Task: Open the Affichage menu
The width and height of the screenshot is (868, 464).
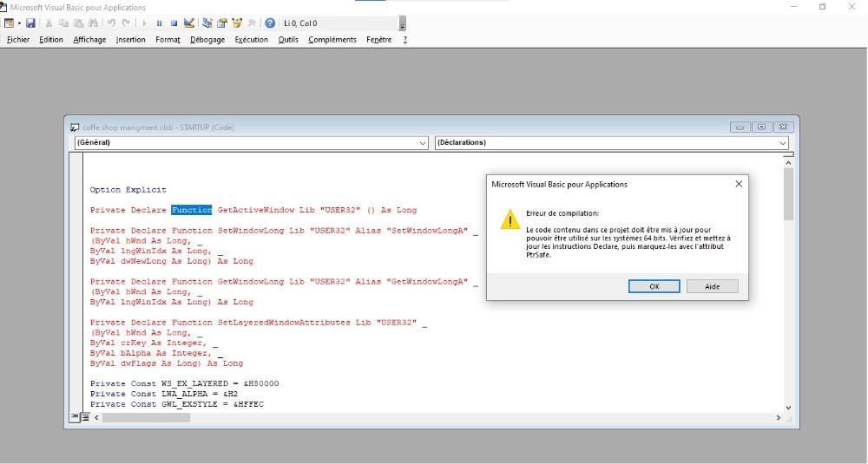Action: pos(89,39)
